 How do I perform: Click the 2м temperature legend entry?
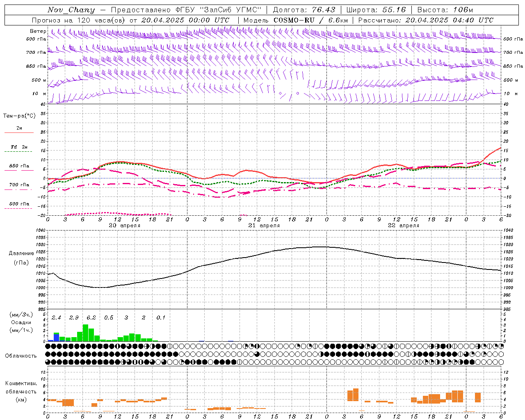pyautogui.click(x=19, y=128)
